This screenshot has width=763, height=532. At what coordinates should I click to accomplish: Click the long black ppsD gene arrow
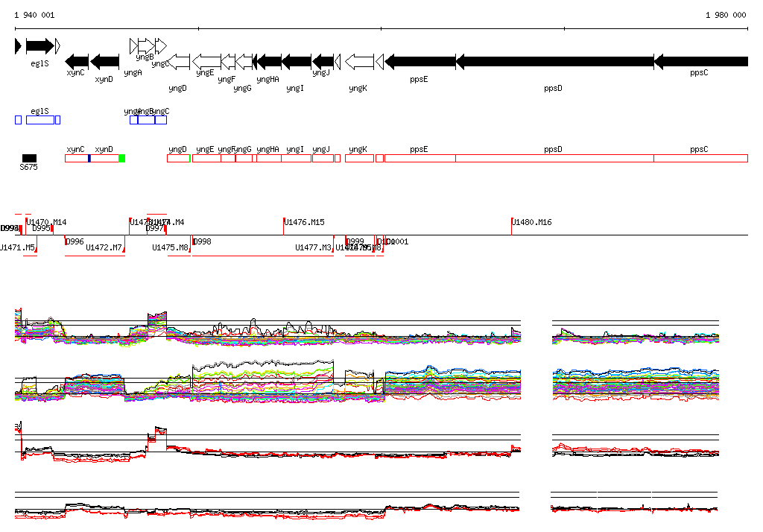click(x=554, y=62)
